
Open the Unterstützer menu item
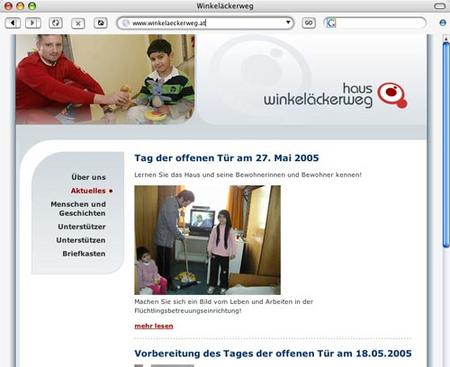click(82, 227)
